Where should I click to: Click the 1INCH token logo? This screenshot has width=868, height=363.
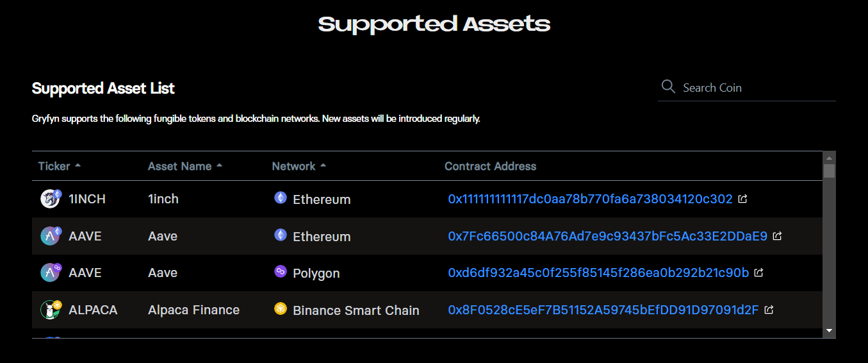(51, 199)
